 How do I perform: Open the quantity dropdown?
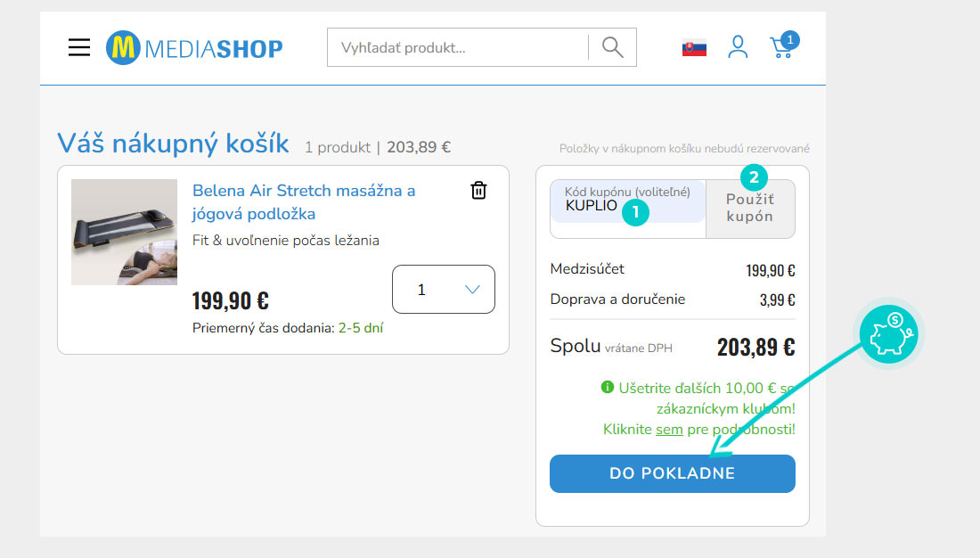(444, 289)
